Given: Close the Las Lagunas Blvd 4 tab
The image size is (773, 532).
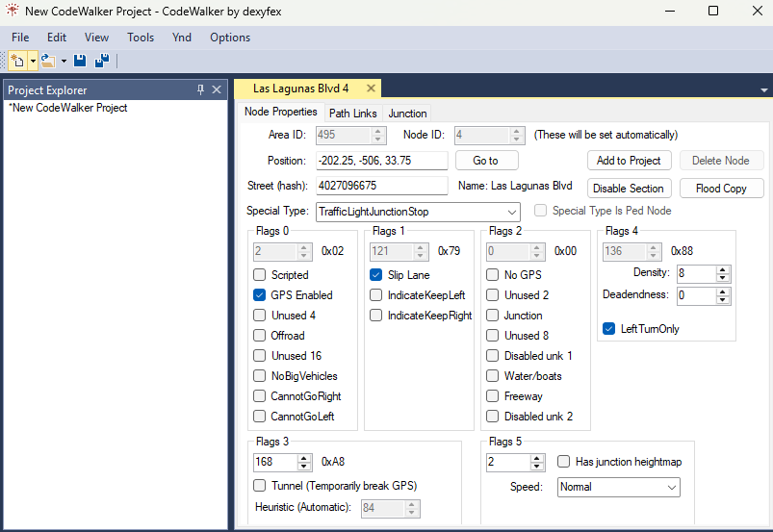Looking at the screenshot, I should pyautogui.click(x=371, y=89).
